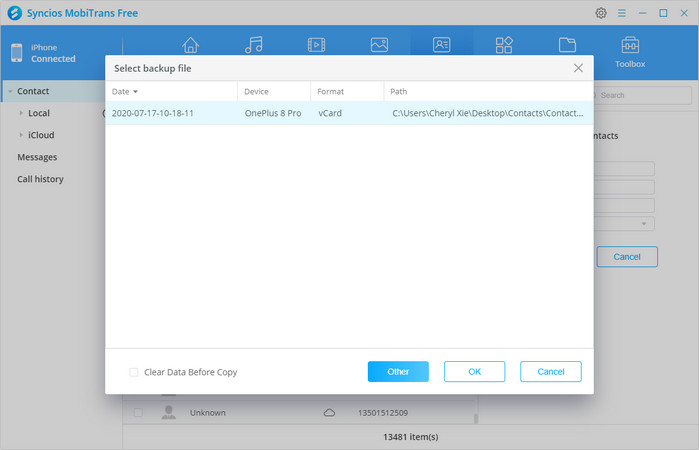Click the contact list vertical scrollbar
The image size is (699, 450).
click(x=476, y=418)
